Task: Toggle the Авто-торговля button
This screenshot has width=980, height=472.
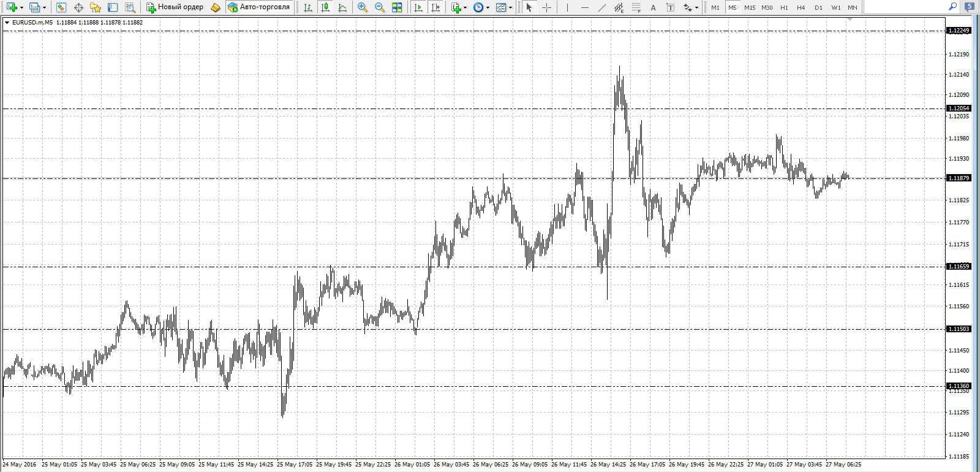Action: 258,7
